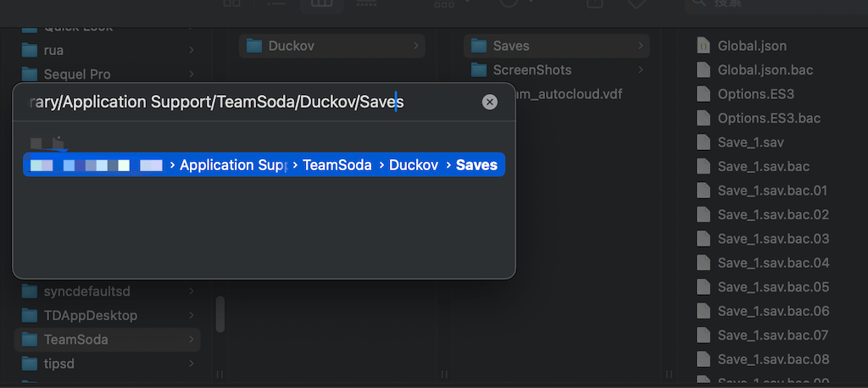Click the Sequel Pro folder icon
Image resolution: width=868 pixels, height=388 pixels.
pyautogui.click(x=31, y=74)
